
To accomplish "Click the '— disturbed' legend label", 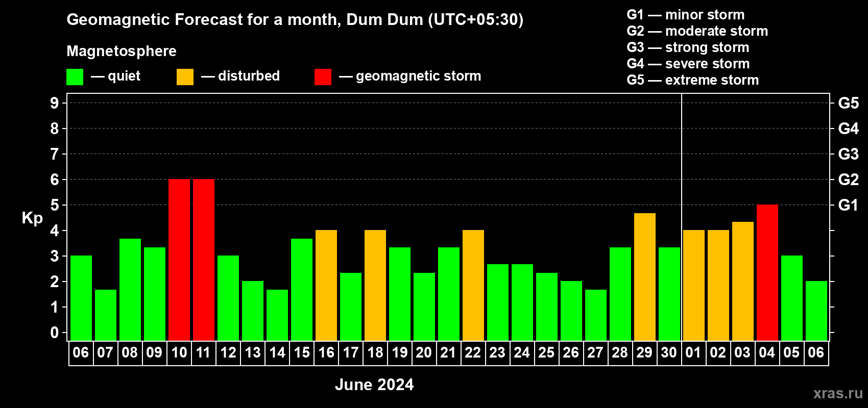I will pos(240,76).
